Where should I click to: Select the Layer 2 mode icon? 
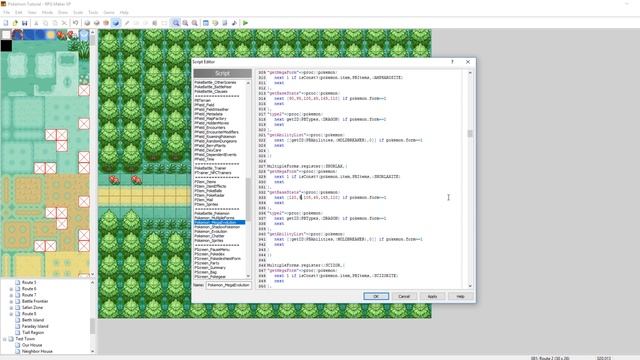pos(96,23)
